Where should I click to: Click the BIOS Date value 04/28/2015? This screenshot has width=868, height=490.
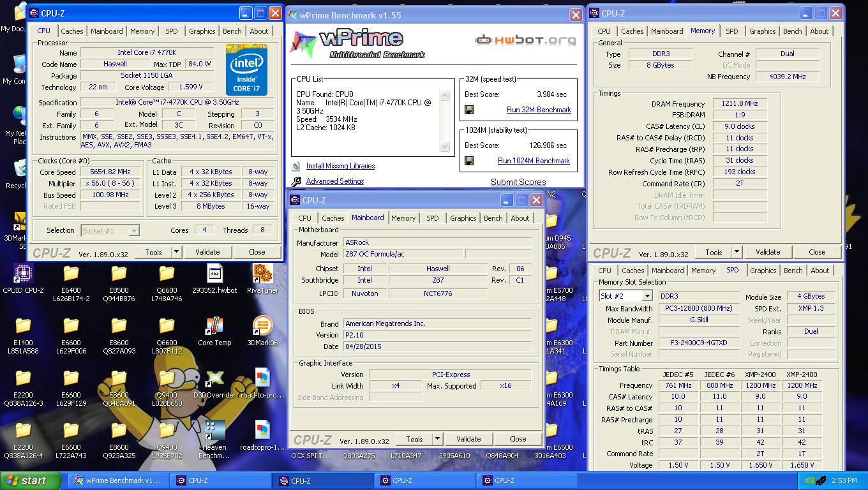click(x=437, y=346)
